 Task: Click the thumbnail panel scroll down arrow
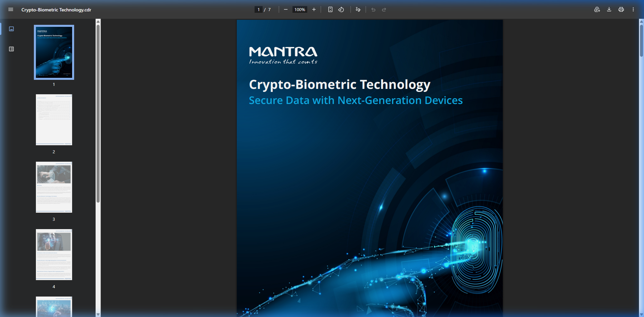point(98,314)
